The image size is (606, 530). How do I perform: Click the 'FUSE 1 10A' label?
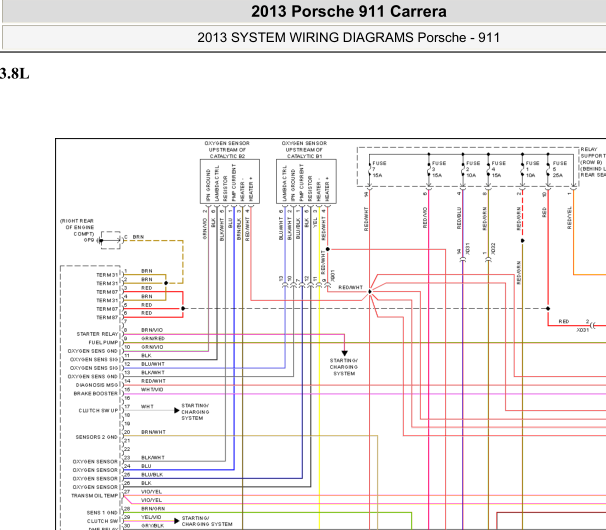coord(533,169)
